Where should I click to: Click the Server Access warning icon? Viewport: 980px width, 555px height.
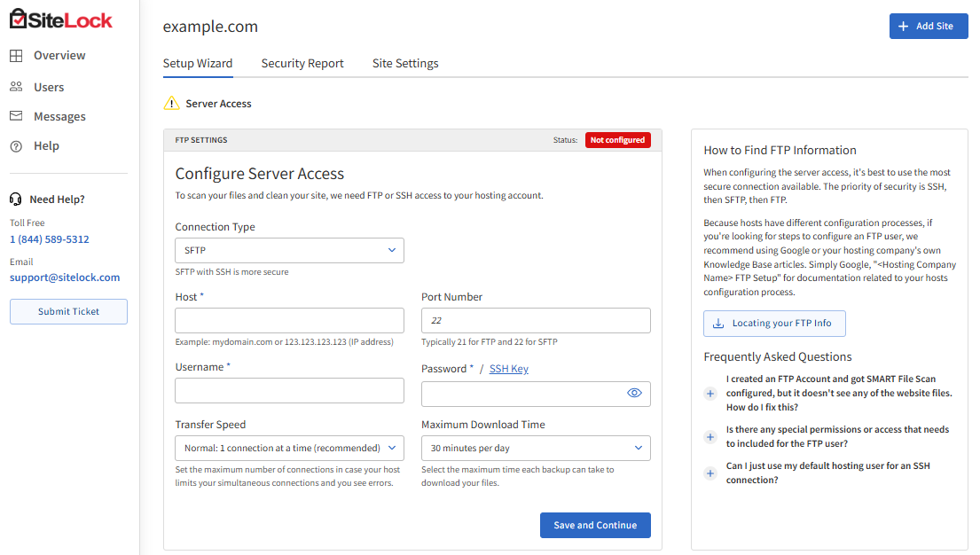click(171, 103)
